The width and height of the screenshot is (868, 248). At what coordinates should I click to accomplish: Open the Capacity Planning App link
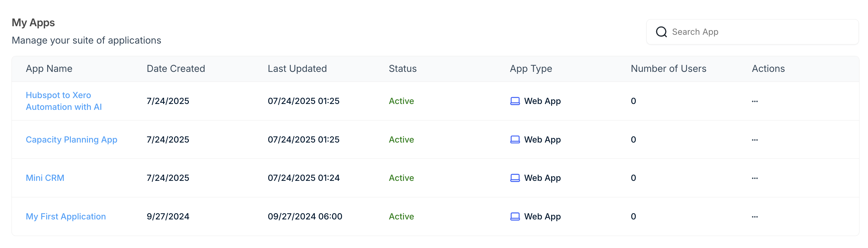point(71,140)
